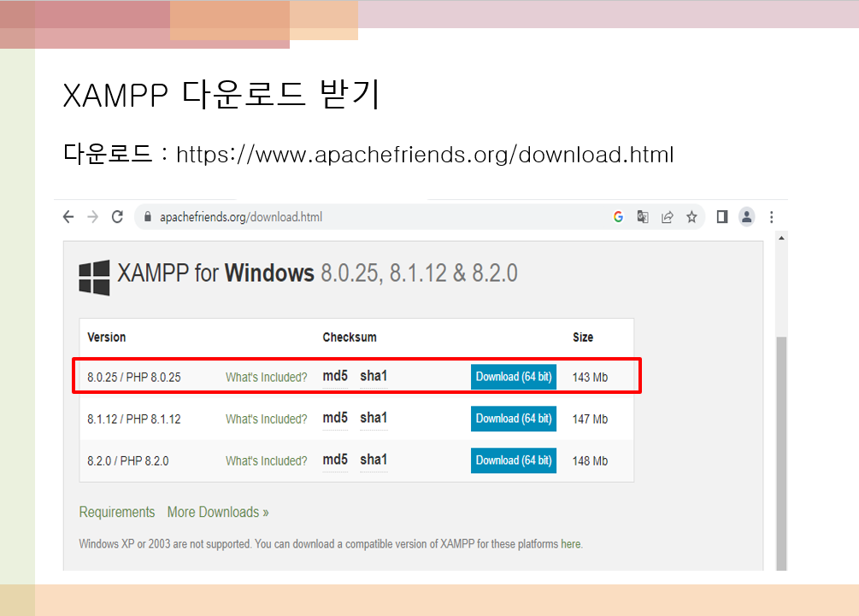Open the user profile avatar

pos(747,217)
